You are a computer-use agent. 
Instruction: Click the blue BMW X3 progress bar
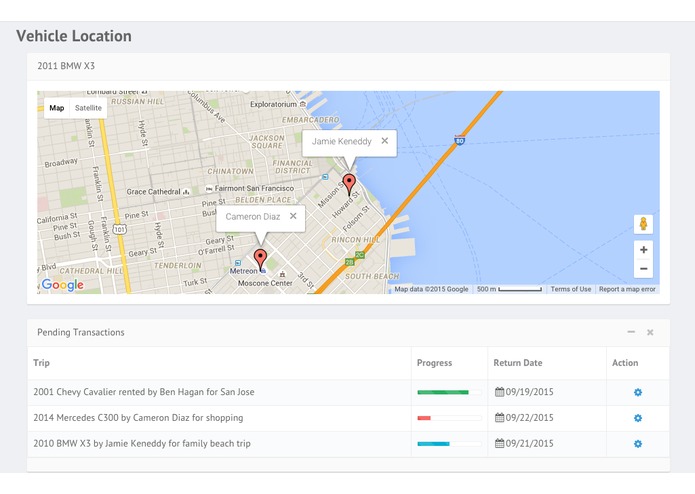tap(433, 443)
